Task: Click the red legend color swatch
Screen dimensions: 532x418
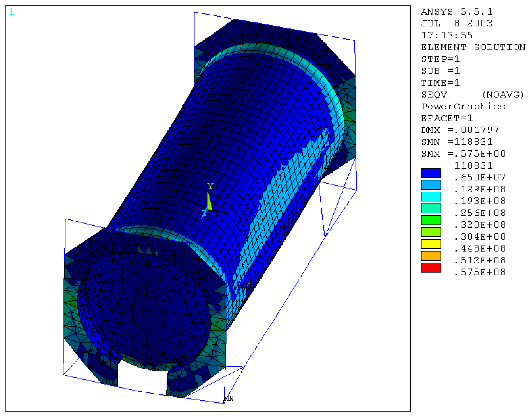Action: point(431,268)
